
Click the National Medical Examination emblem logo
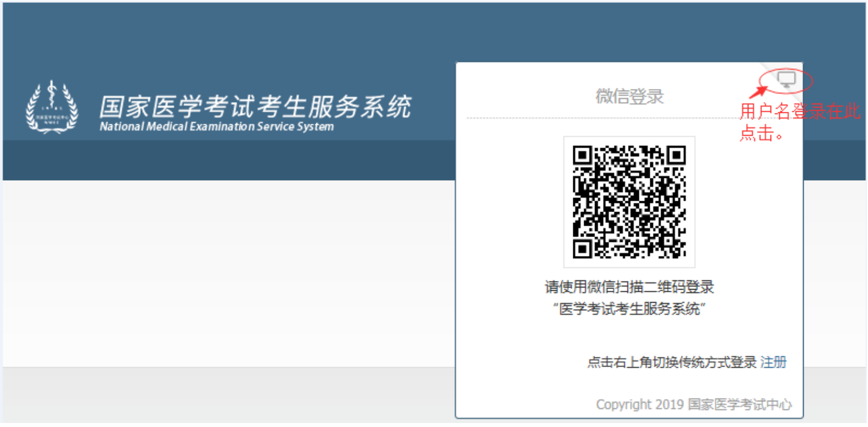coord(52,107)
